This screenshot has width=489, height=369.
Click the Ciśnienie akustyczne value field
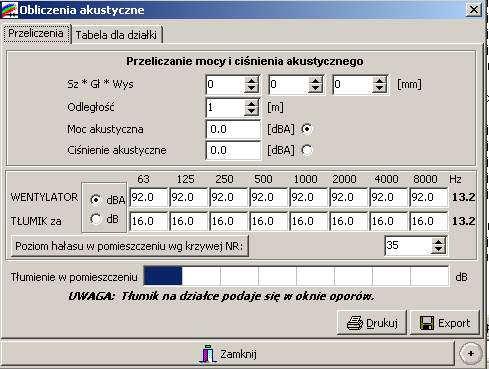[x=233, y=150]
